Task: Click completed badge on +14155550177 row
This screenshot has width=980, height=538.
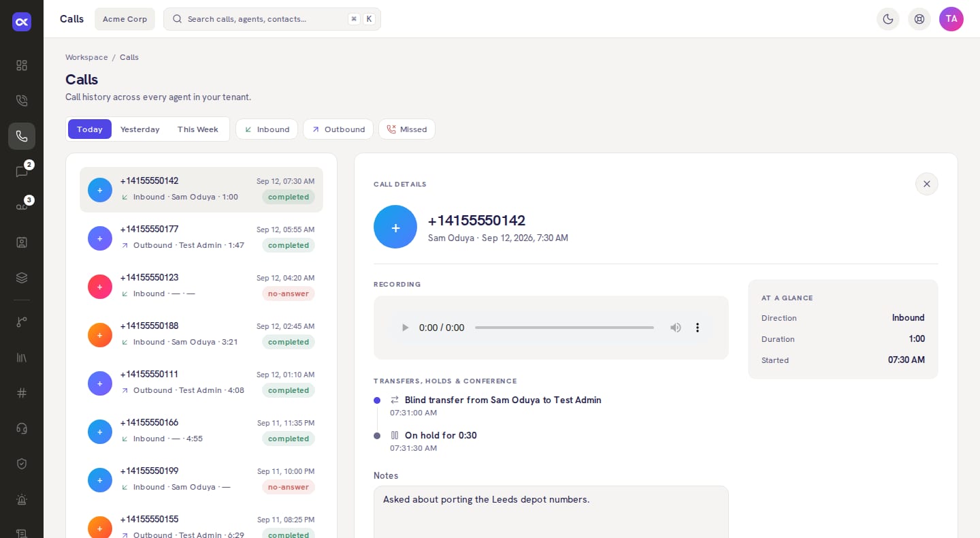Action: click(x=289, y=245)
